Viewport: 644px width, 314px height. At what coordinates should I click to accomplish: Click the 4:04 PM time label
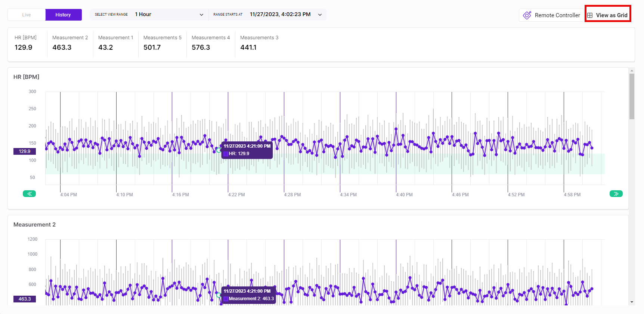69,195
